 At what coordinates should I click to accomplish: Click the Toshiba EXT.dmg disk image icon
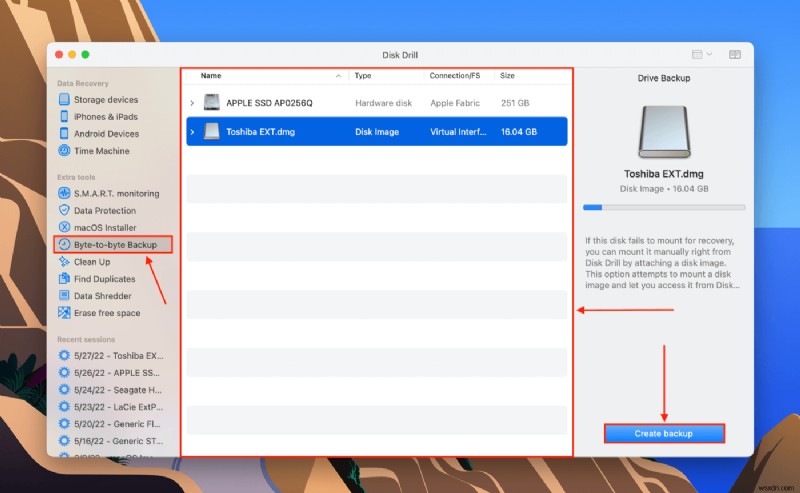pos(211,131)
